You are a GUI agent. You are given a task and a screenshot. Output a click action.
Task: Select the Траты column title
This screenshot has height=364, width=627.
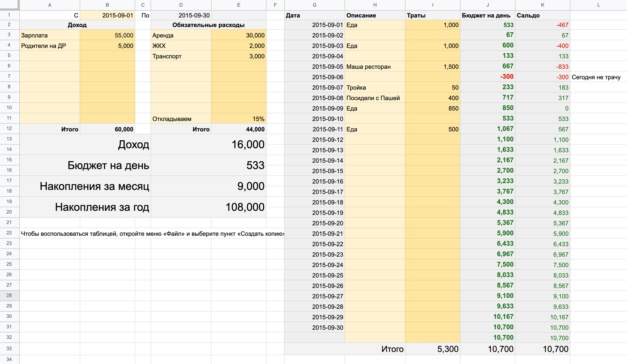point(433,15)
